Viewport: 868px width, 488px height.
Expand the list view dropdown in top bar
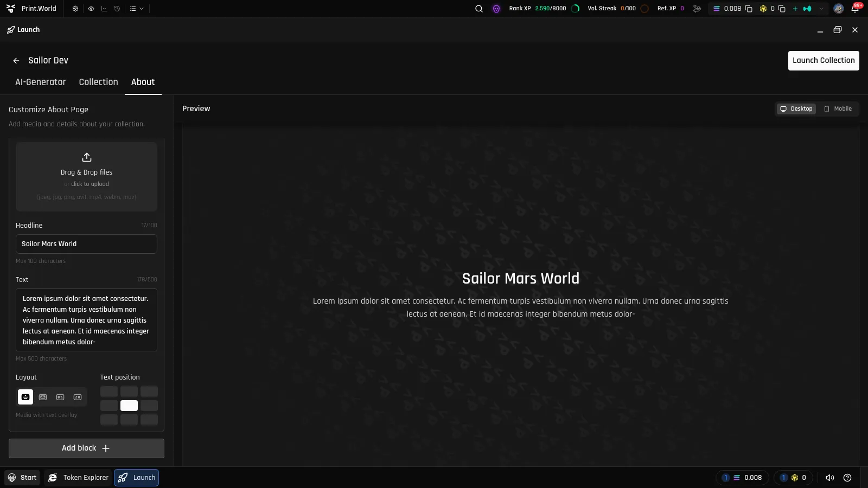point(137,9)
